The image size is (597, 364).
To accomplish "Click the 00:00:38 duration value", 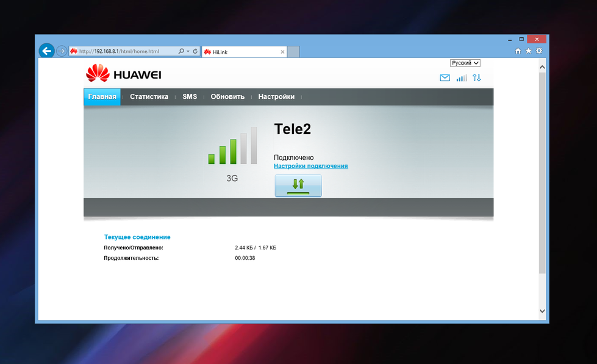I will point(245,258).
